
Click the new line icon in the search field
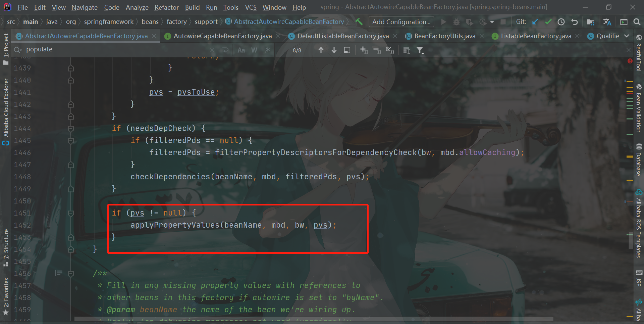point(226,50)
